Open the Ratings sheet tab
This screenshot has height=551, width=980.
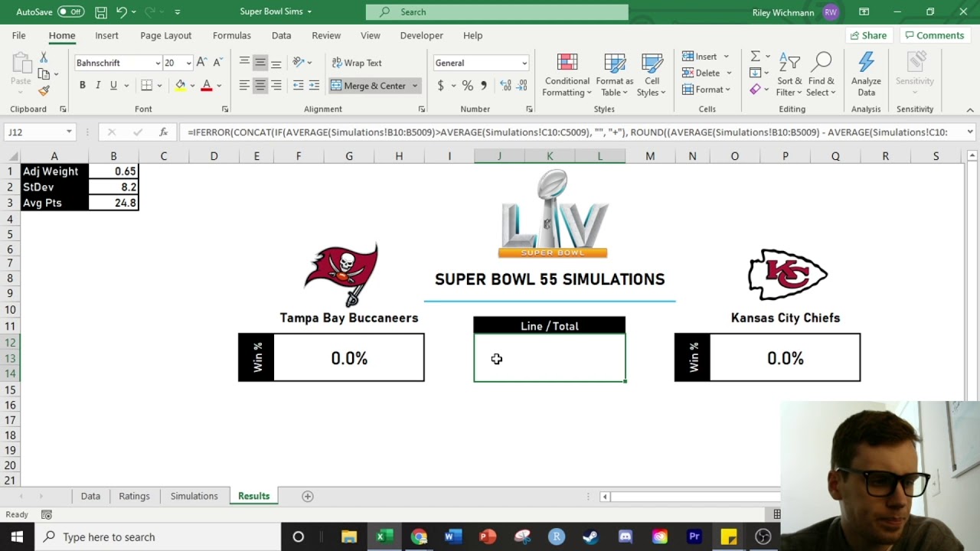click(x=134, y=496)
